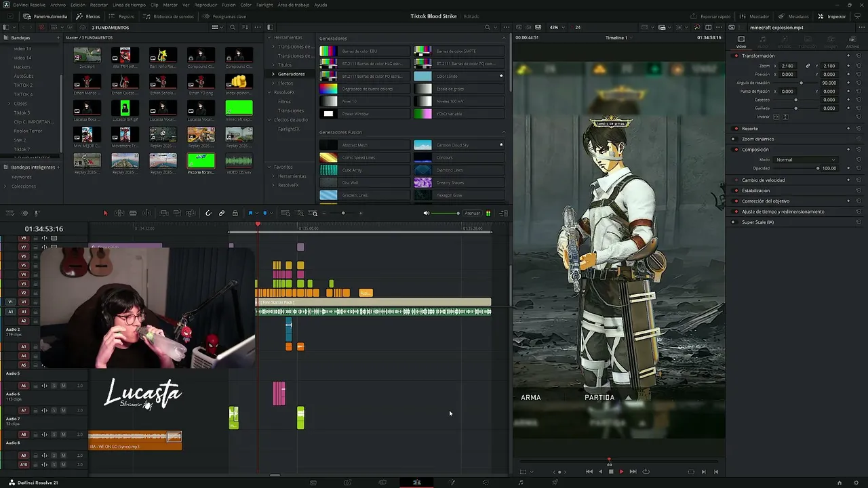Click the Atenuar dim button

(x=472, y=213)
